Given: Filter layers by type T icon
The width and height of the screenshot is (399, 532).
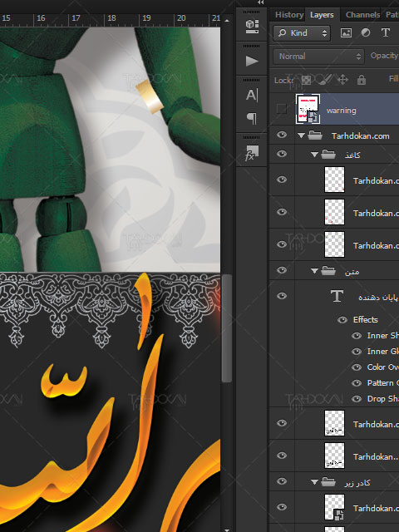Looking at the screenshot, I should [386, 32].
